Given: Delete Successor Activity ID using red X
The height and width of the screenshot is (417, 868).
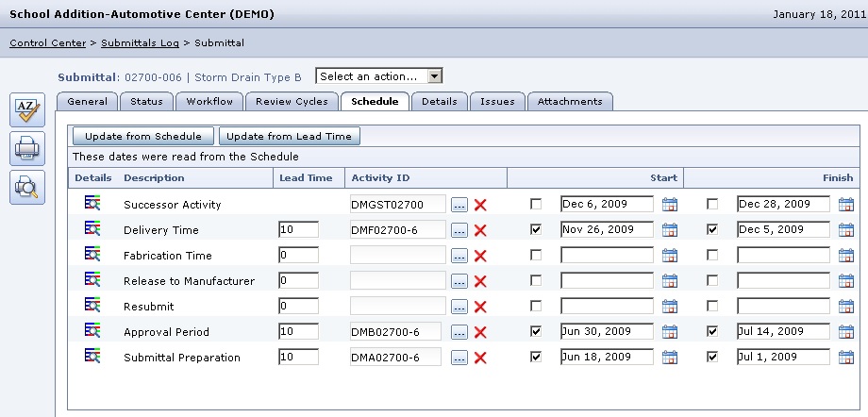Looking at the screenshot, I should (x=480, y=205).
